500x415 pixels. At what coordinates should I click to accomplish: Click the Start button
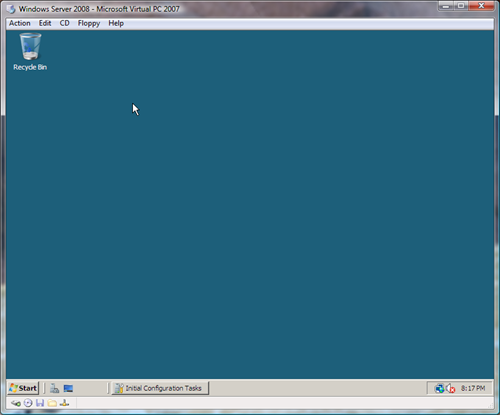point(23,388)
